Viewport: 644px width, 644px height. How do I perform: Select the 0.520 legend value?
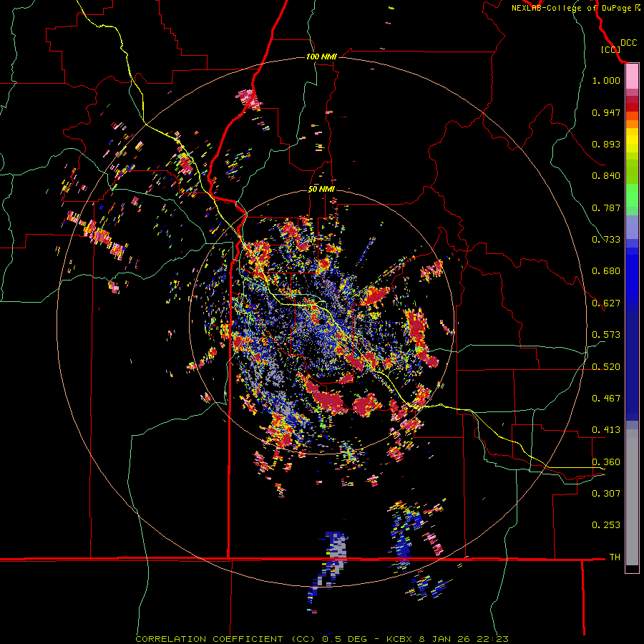[606, 367]
